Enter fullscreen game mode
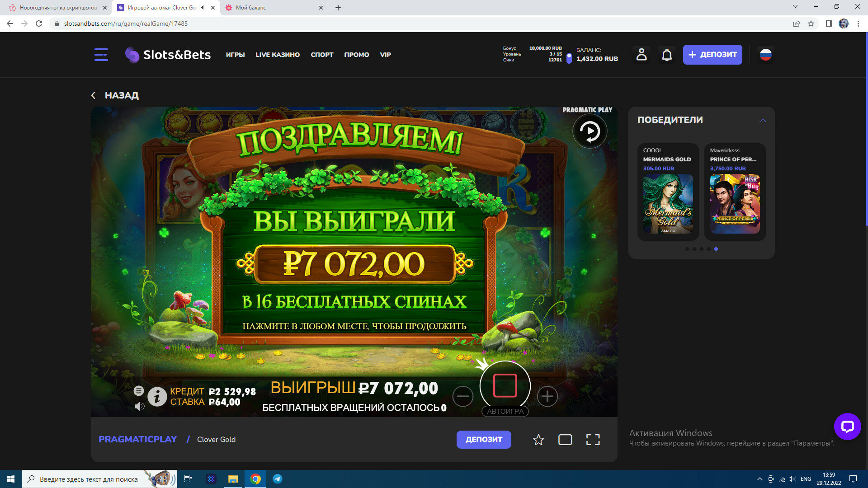The width and height of the screenshot is (868, 488). (x=593, y=440)
